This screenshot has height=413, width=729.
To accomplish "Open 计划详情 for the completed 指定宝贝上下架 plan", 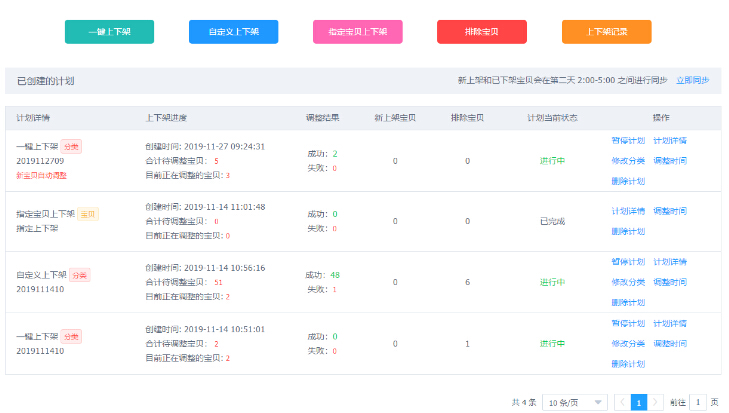I will click(627, 211).
